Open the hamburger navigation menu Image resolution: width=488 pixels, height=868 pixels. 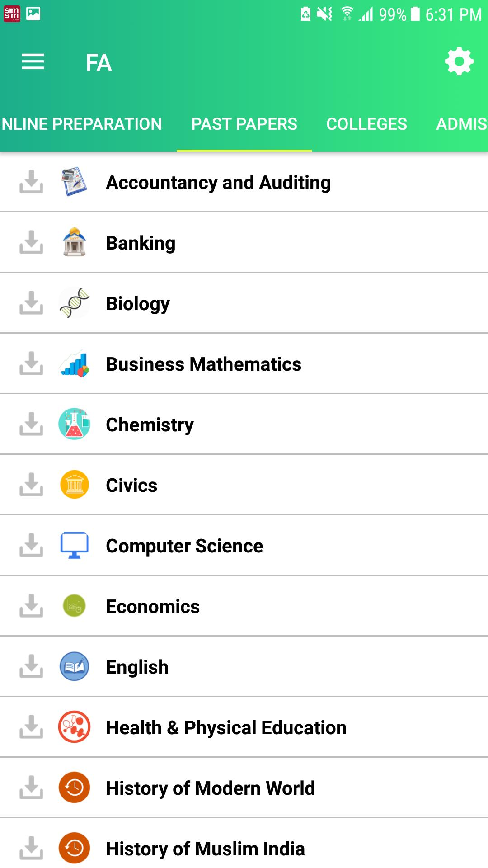point(33,61)
